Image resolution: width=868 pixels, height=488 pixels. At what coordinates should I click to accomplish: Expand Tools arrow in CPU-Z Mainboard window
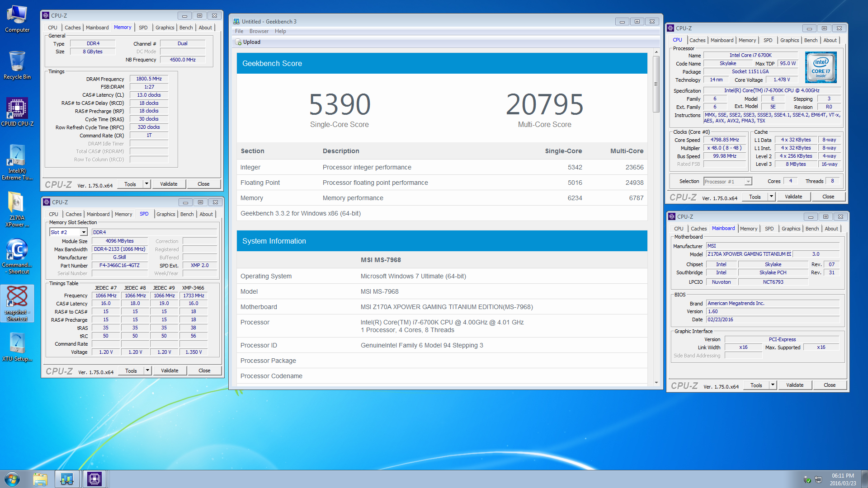coord(773,385)
